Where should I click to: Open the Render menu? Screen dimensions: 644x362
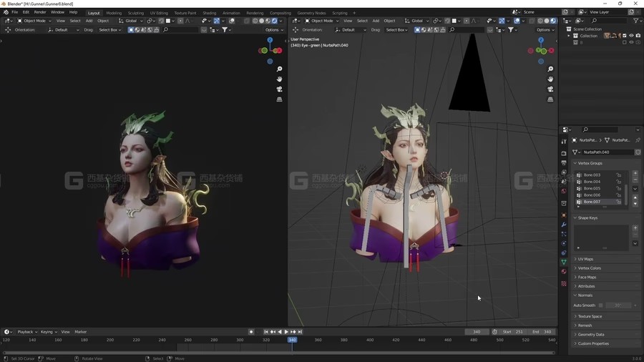40,12
